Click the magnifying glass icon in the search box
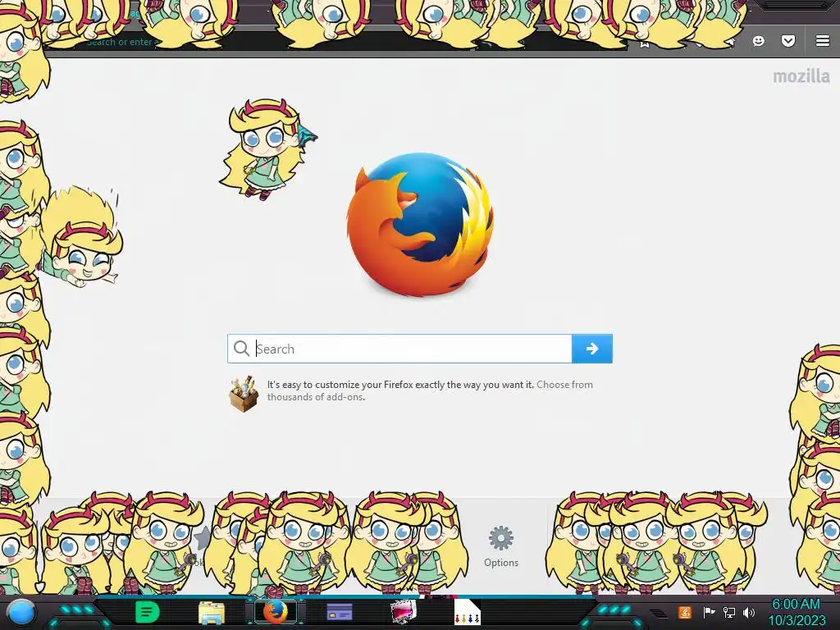This screenshot has height=630, width=840. tap(242, 349)
